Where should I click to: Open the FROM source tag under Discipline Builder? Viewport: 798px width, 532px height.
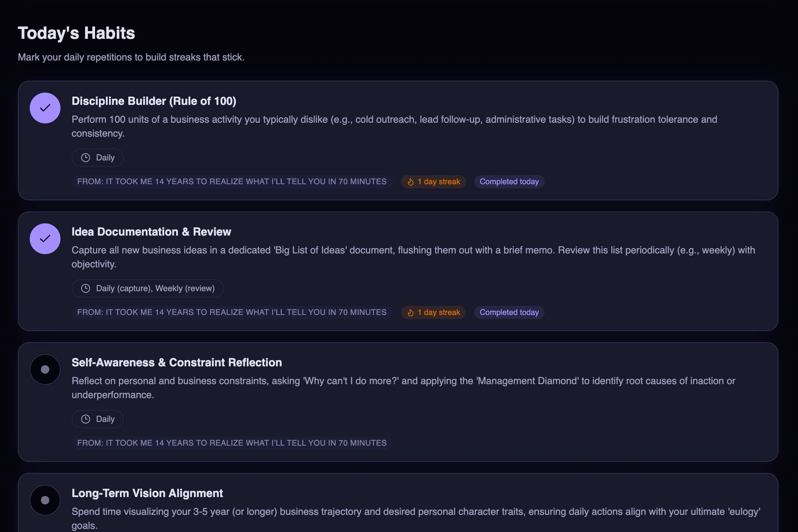(x=232, y=182)
